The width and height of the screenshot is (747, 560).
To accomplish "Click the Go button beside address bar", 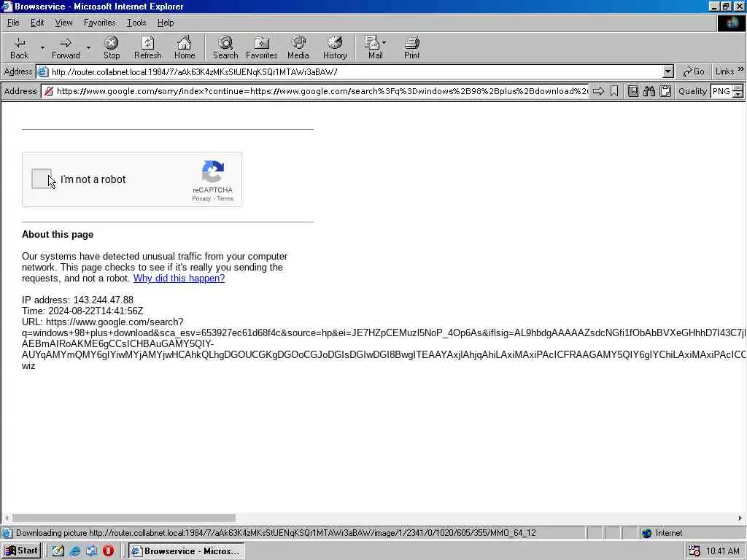I will pyautogui.click(x=693, y=71).
